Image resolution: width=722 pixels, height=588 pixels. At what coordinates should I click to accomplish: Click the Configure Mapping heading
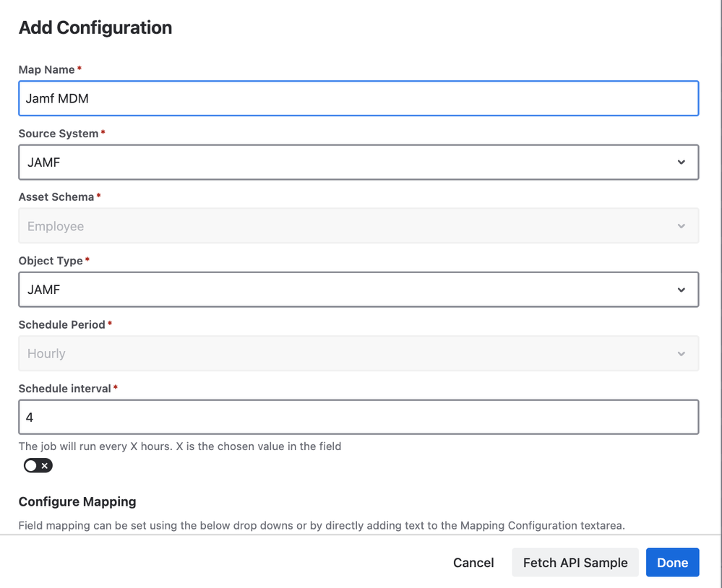[77, 501]
